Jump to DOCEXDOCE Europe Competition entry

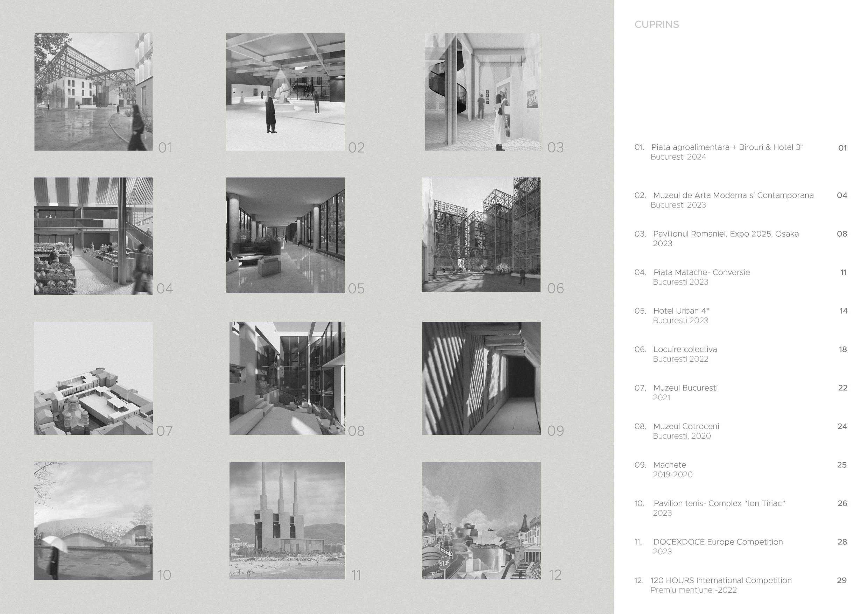(x=718, y=542)
